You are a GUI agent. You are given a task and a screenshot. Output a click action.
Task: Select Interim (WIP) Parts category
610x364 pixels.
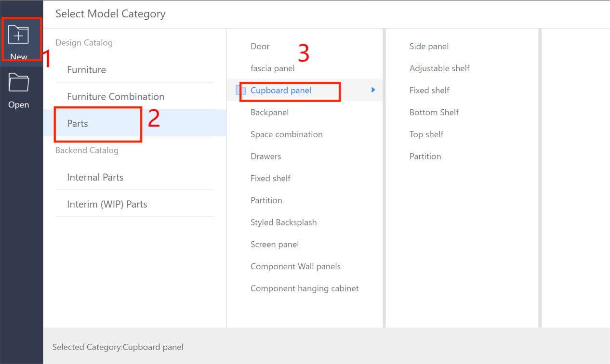(x=107, y=205)
